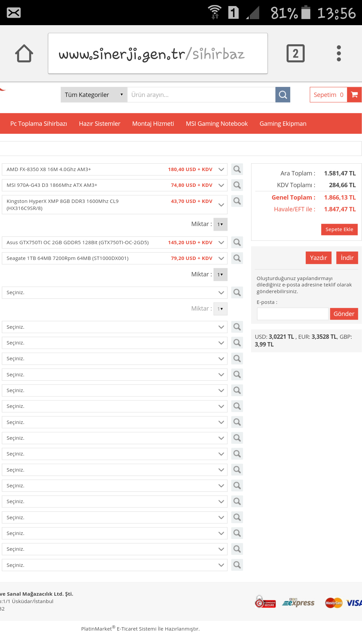Expand the AMD FX-8350 processor dropdown

[x=115, y=169]
